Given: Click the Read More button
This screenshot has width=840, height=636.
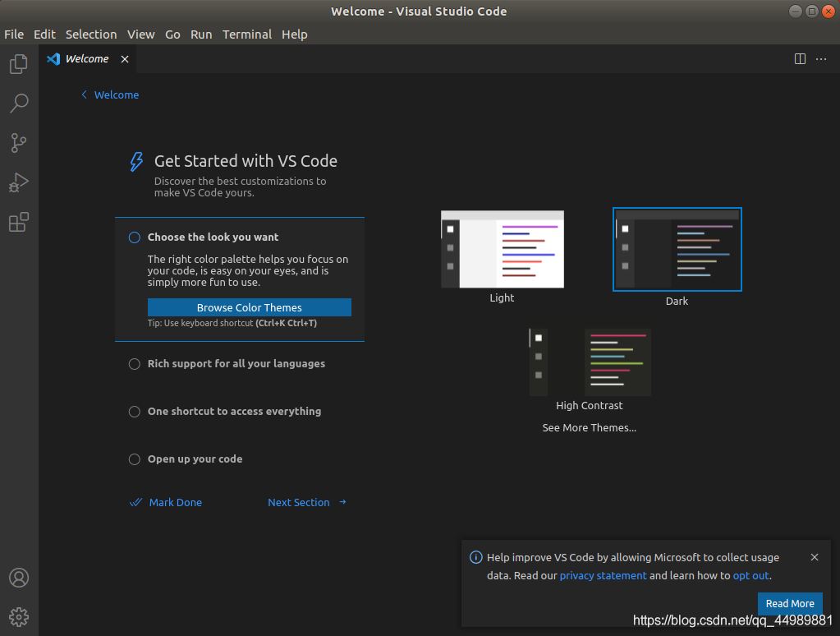Looking at the screenshot, I should click(x=790, y=603).
